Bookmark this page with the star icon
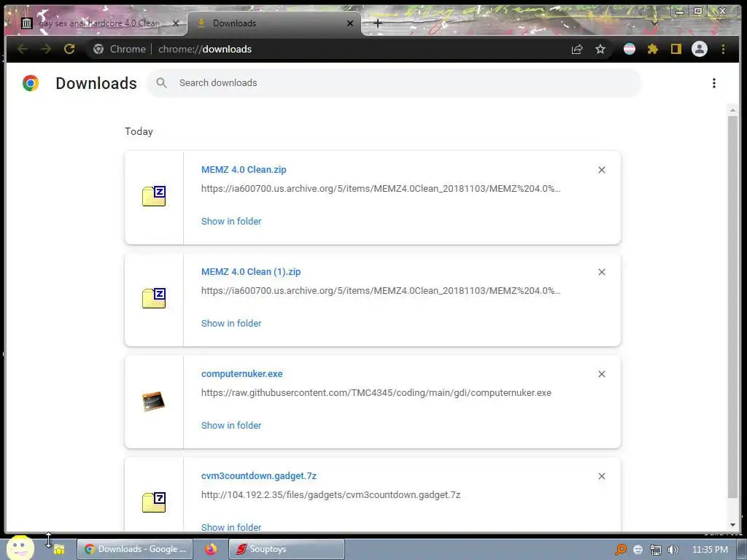747x560 pixels. pos(600,49)
